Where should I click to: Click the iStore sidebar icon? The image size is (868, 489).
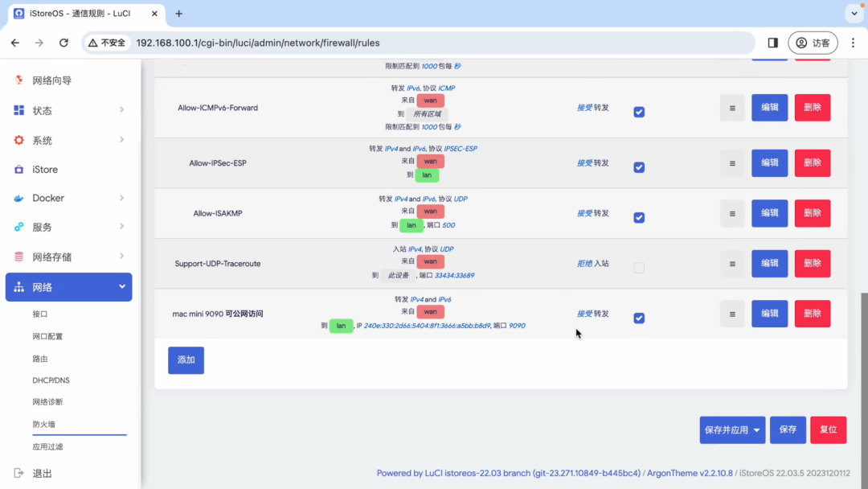pyautogui.click(x=18, y=170)
